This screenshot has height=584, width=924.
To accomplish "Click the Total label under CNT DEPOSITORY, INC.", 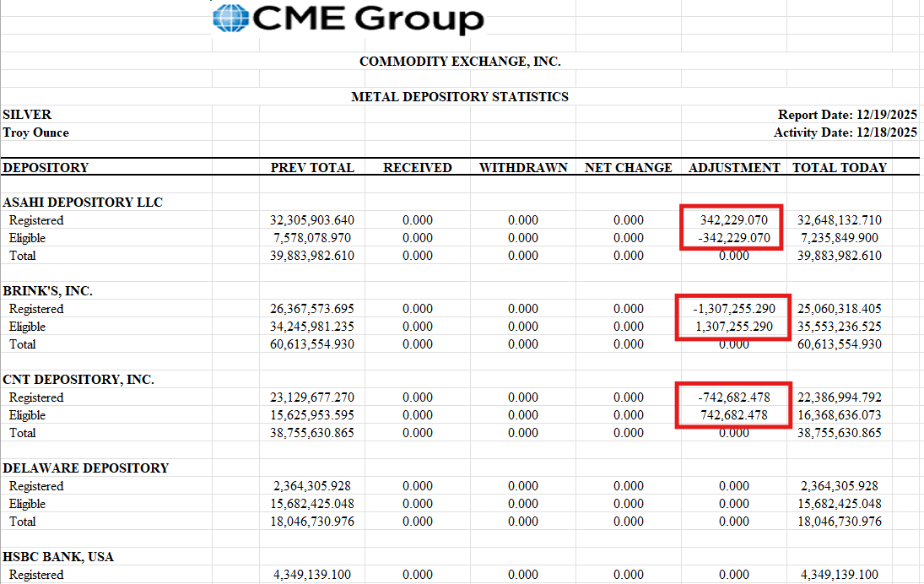I will coord(23,433).
